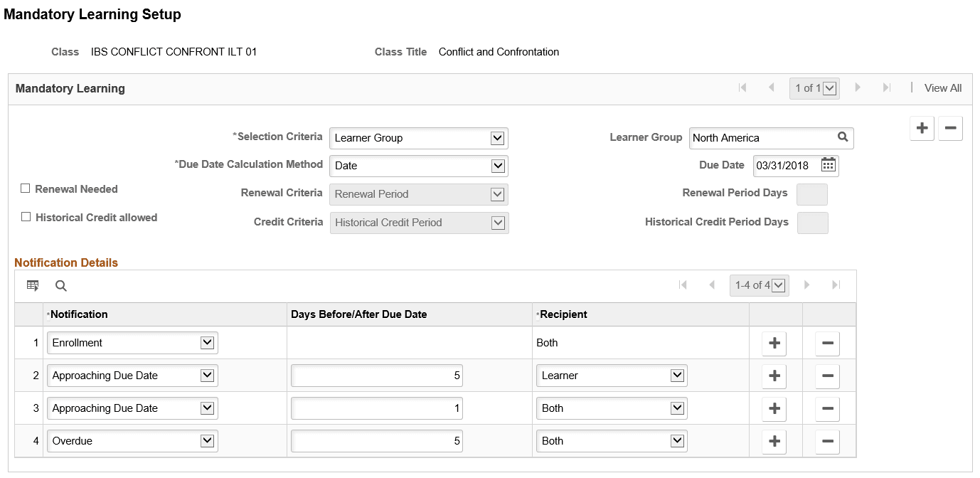
Task: Open the Learner Group lookup magnifier
Action: (843, 137)
